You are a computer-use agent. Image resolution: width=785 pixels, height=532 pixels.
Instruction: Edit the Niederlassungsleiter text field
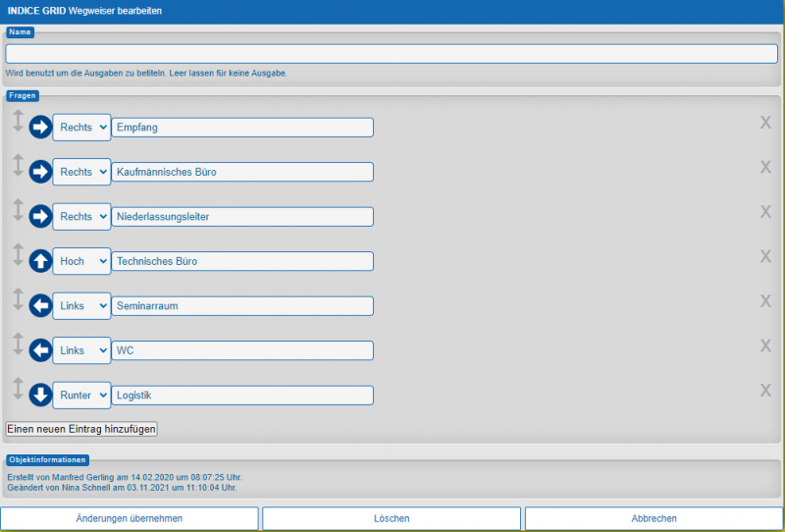tap(242, 216)
